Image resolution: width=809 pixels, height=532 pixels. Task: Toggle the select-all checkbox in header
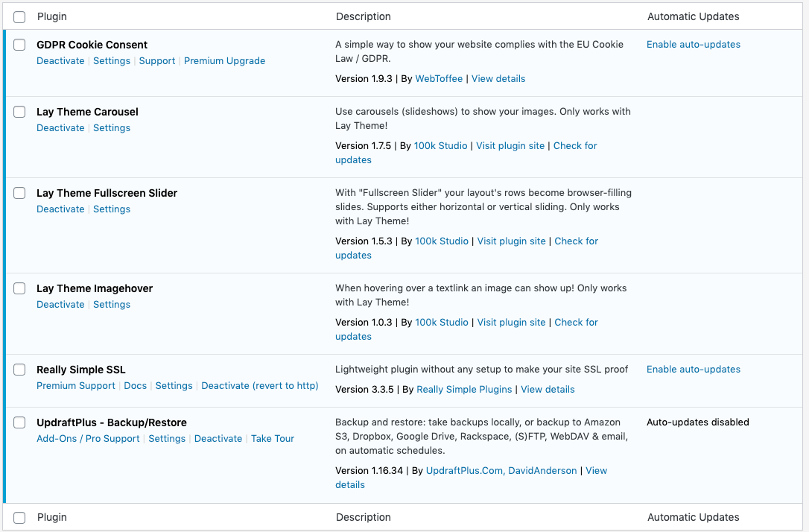pos(19,16)
